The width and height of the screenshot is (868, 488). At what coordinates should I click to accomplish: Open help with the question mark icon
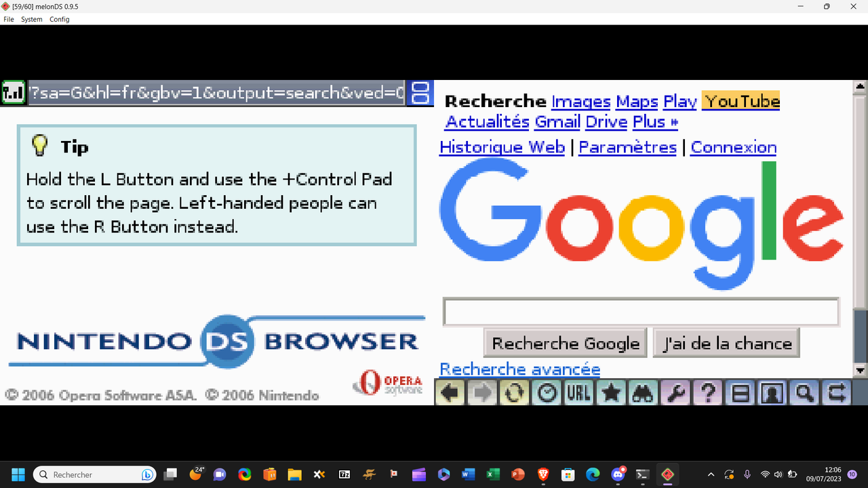tap(708, 392)
